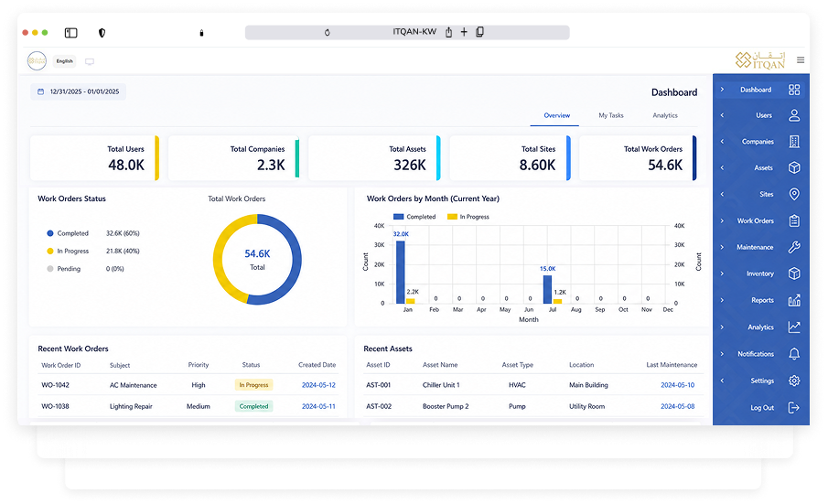The height and width of the screenshot is (504, 828).
Task: Open the hamburger menu beside ITQAN logo
Action: pyautogui.click(x=801, y=60)
